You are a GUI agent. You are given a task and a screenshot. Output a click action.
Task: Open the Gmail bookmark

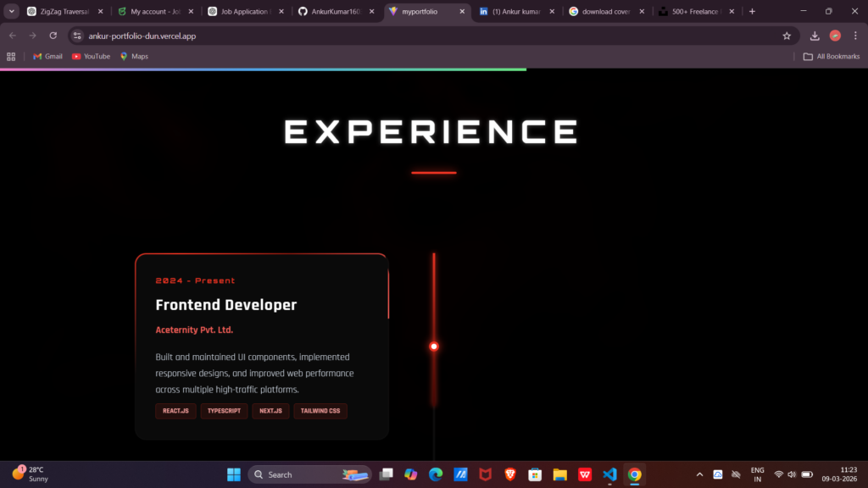pyautogui.click(x=47, y=57)
